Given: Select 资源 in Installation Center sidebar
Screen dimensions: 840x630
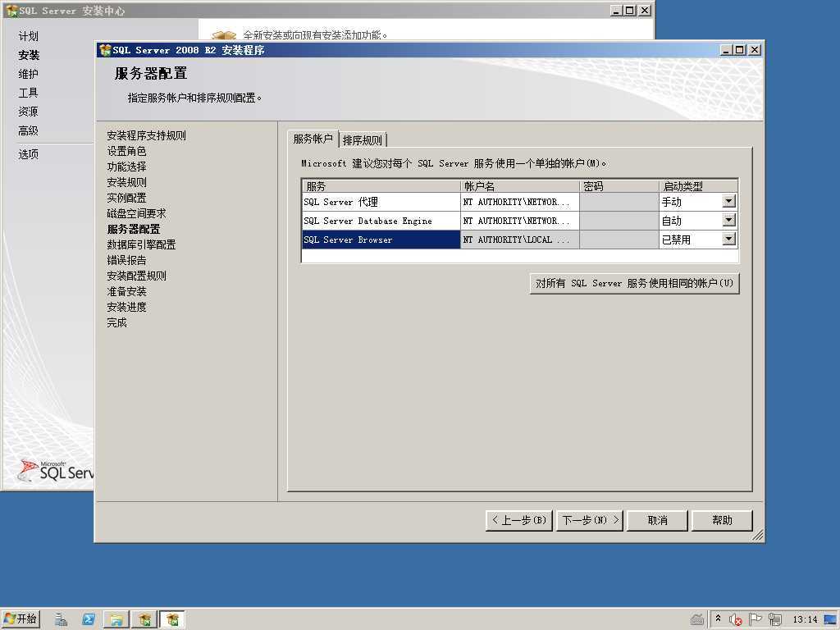Looking at the screenshot, I should click(29, 112).
